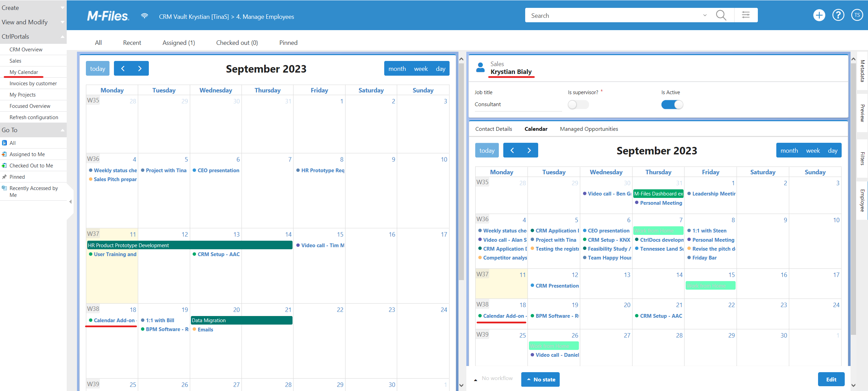Image resolution: width=868 pixels, height=391 pixels.
Task: Select the month view dropdown button
Action: pyautogui.click(x=397, y=68)
